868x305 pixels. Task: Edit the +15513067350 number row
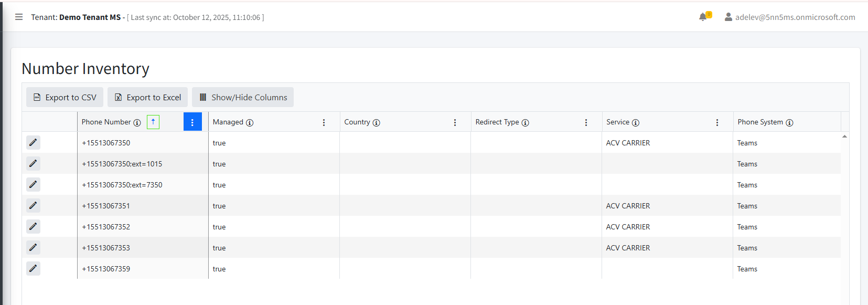coord(33,142)
